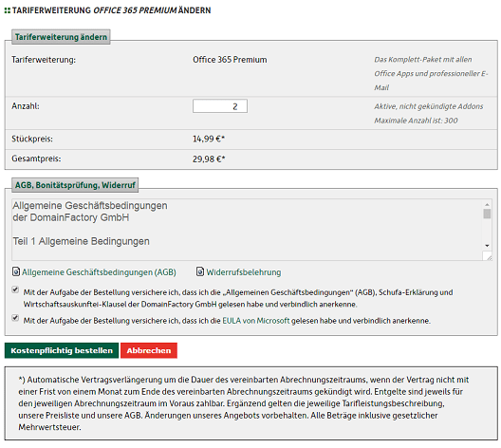
Task: Click the Tariferweiterung: label
Action: click(x=44, y=60)
